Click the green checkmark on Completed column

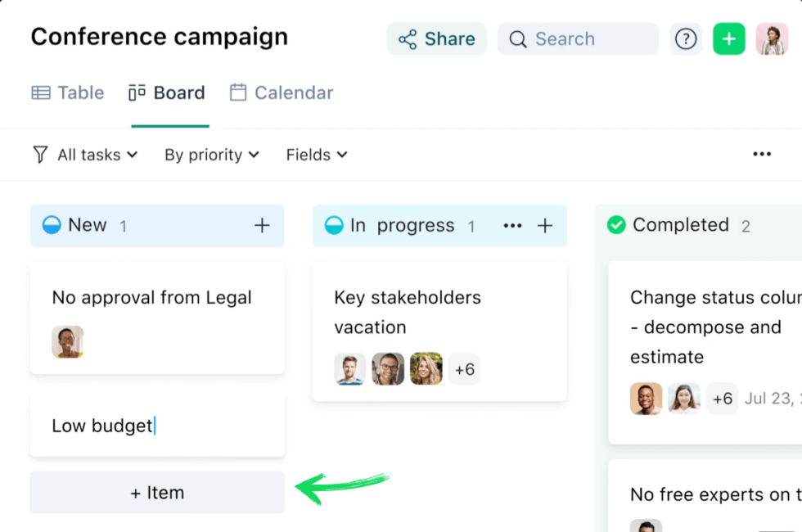pyautogui.click(x=616, y=225)
